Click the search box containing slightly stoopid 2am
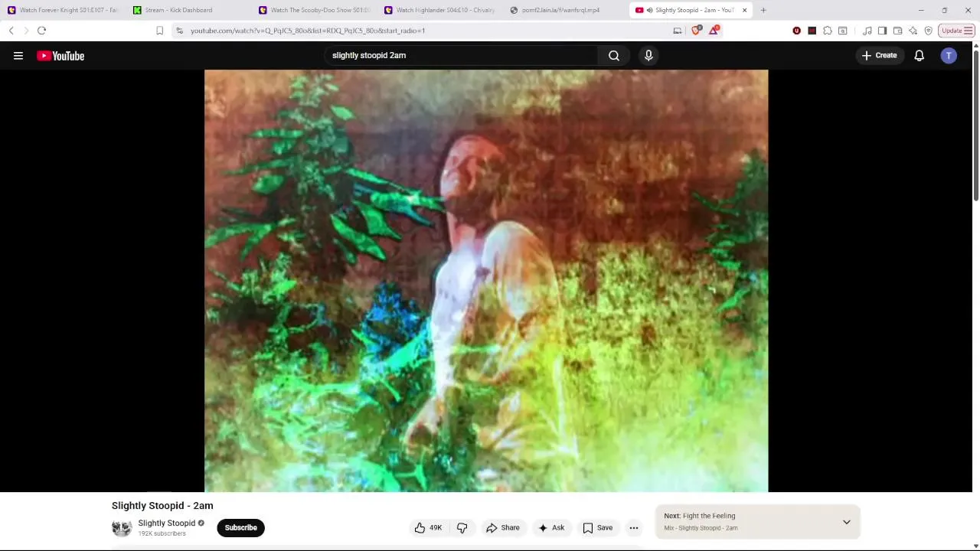The height and width of the screenshot is (551, 980). (461, 55)
